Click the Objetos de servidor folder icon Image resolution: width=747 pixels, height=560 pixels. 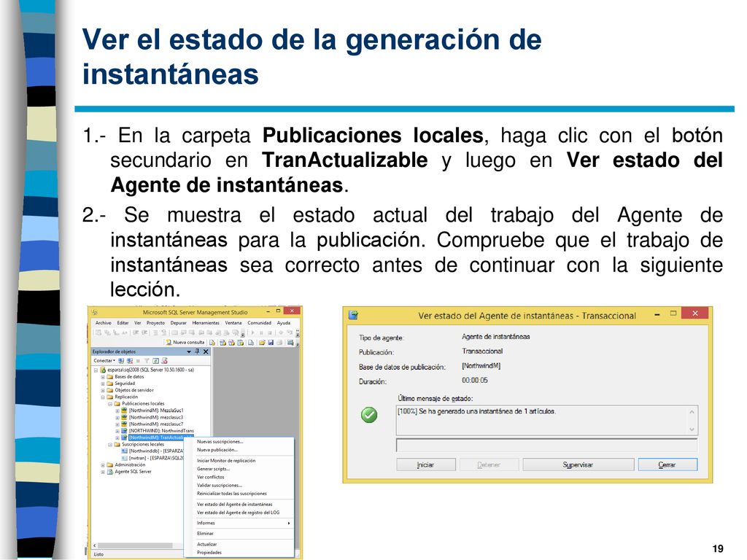[109, 390]
